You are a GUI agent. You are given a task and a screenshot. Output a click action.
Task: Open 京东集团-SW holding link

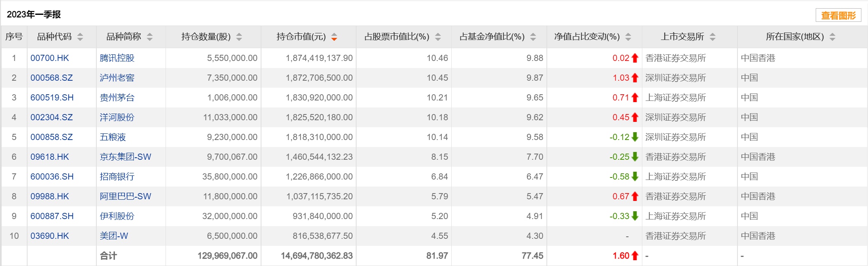[125, 157]
